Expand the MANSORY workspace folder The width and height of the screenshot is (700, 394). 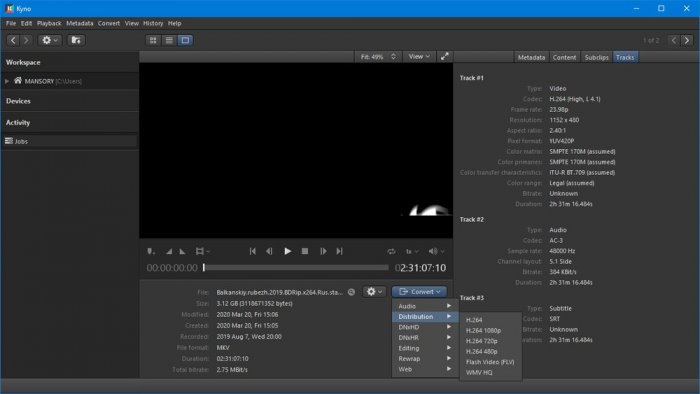tap(7, 81)
